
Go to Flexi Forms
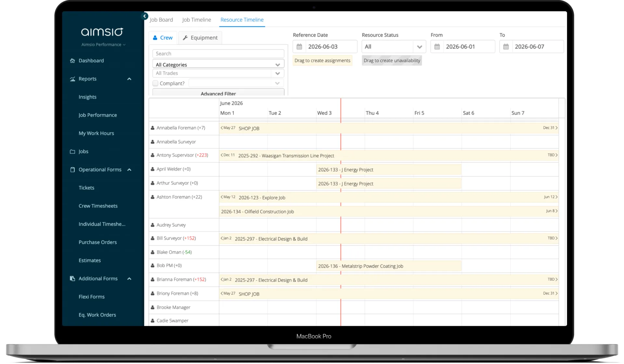[91, 297]
